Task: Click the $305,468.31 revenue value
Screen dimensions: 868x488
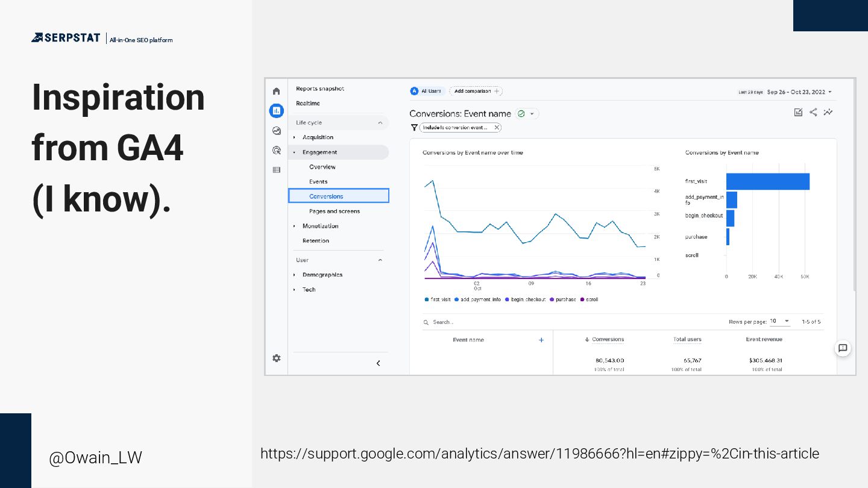Action: [x=766, y=360]
